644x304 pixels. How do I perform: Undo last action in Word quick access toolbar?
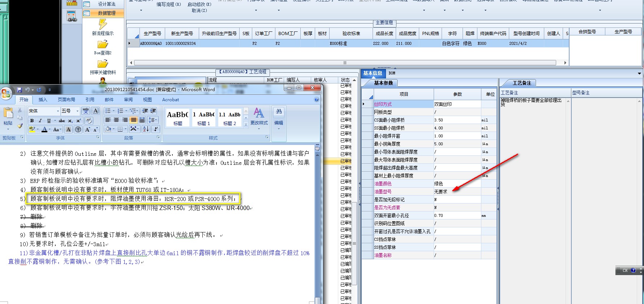27,90
